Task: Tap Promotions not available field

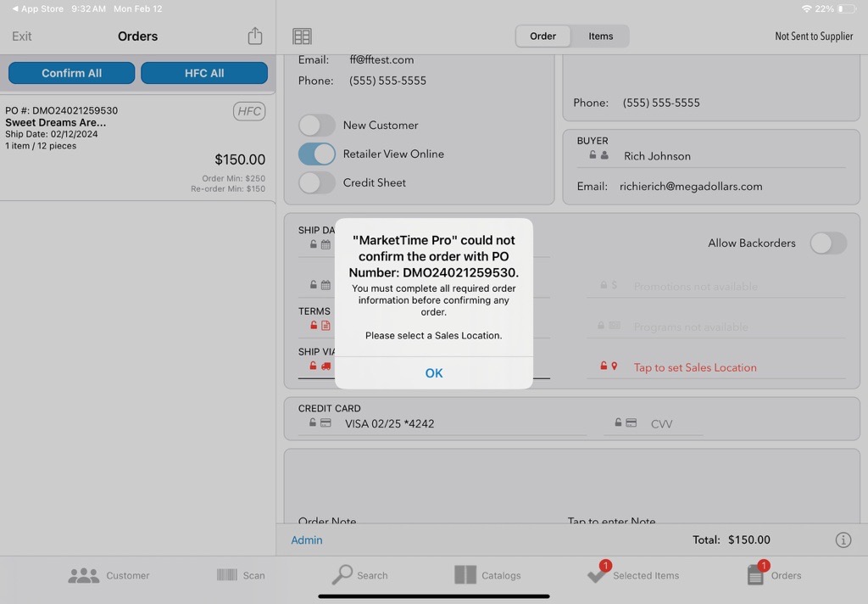Action: coord(695,287)
